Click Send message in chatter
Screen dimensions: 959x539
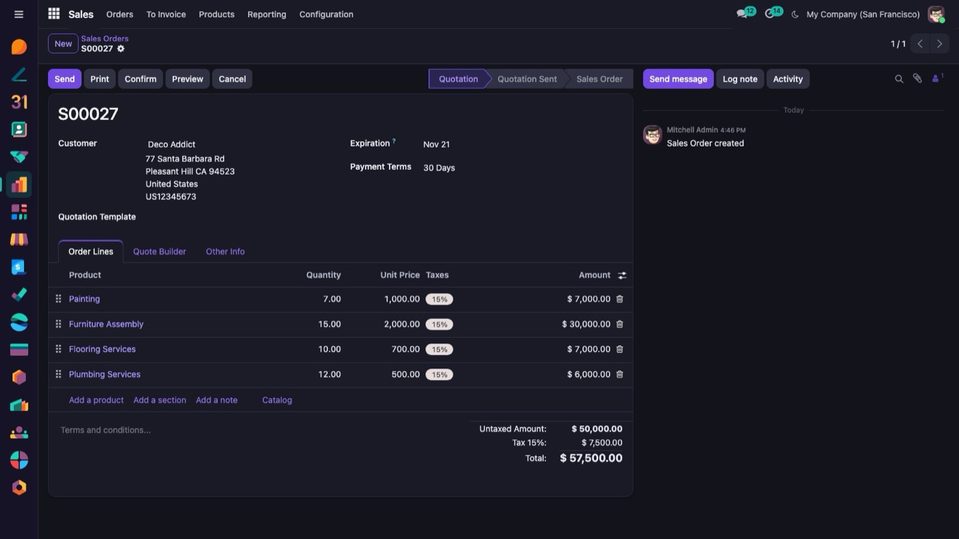click(678, 79)
